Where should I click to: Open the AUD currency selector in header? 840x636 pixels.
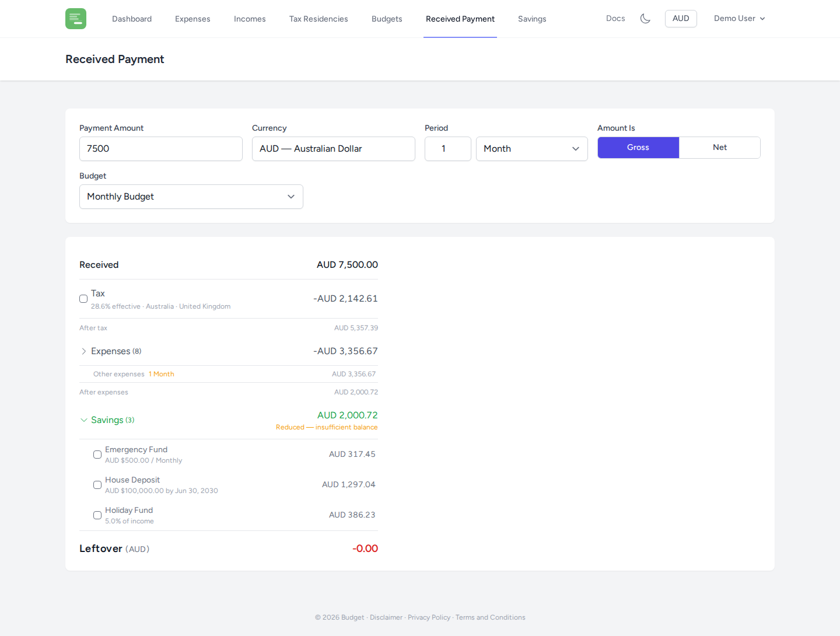pos(681,19)
